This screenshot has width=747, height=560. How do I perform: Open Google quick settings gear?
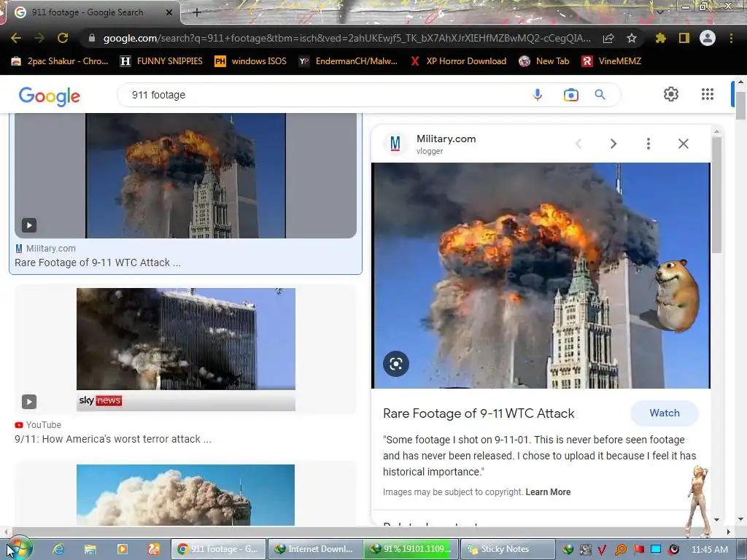click(x=671, y=94)
